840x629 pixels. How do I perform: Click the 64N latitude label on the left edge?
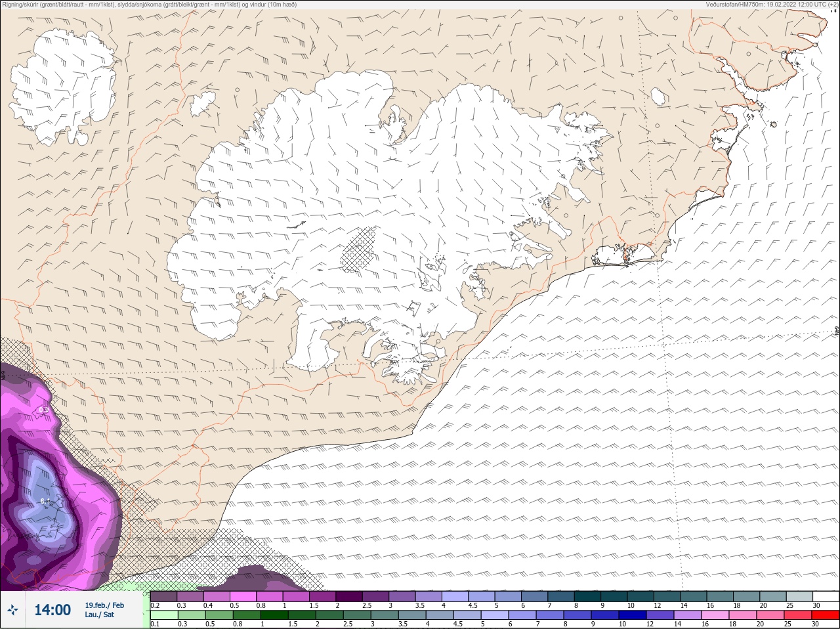coord(3,376)
